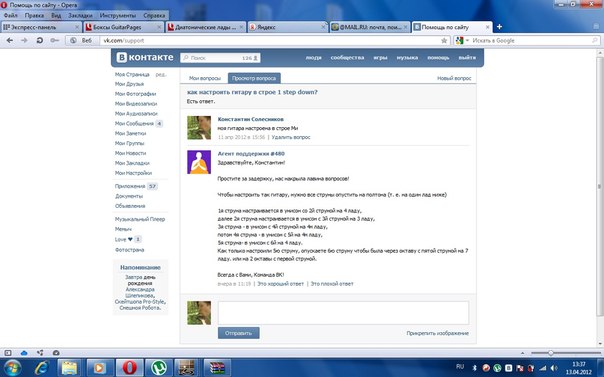Switch to @MAIL.RU почта tab
Viewport: 604px width, 377px height.
coord(371,27)
